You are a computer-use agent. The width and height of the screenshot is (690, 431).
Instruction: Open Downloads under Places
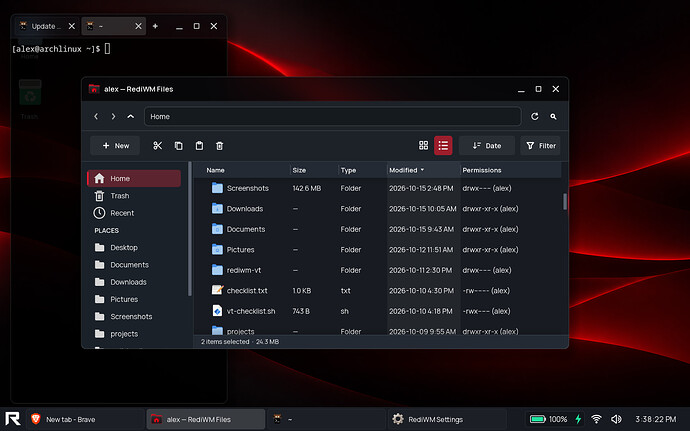pos(134,282)
